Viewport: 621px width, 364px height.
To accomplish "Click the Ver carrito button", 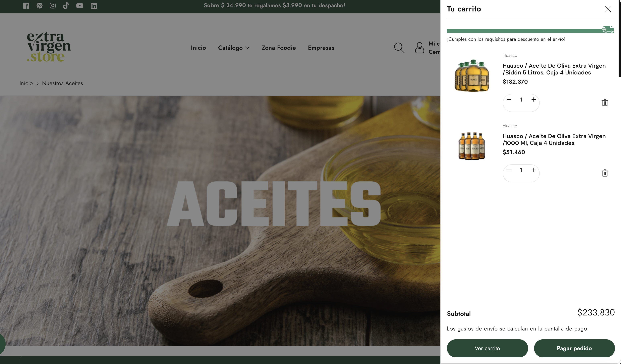I will [487, 348].
